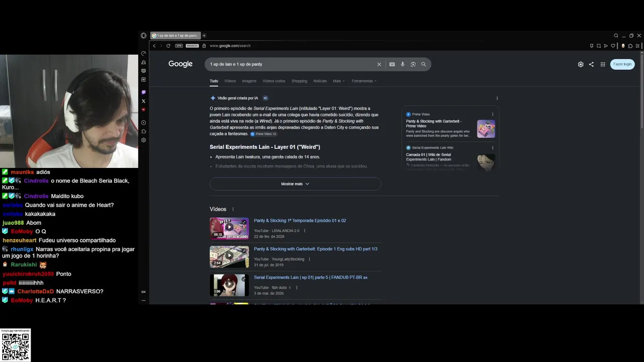This screenshot has width=644, height=362.
Task: Open Serial Experiments Lain Wiki card menu
Action: tap(493, 148)
